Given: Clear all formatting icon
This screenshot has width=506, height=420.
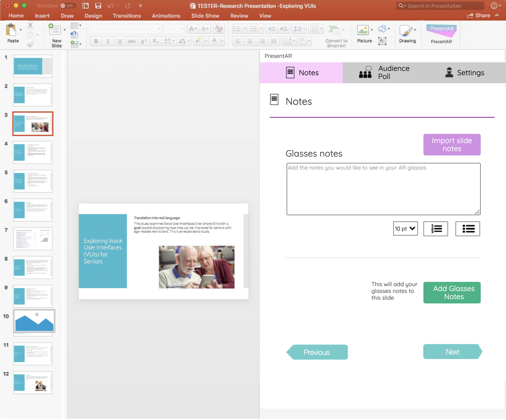Looking at the screenshot, I should coord(219,29).
